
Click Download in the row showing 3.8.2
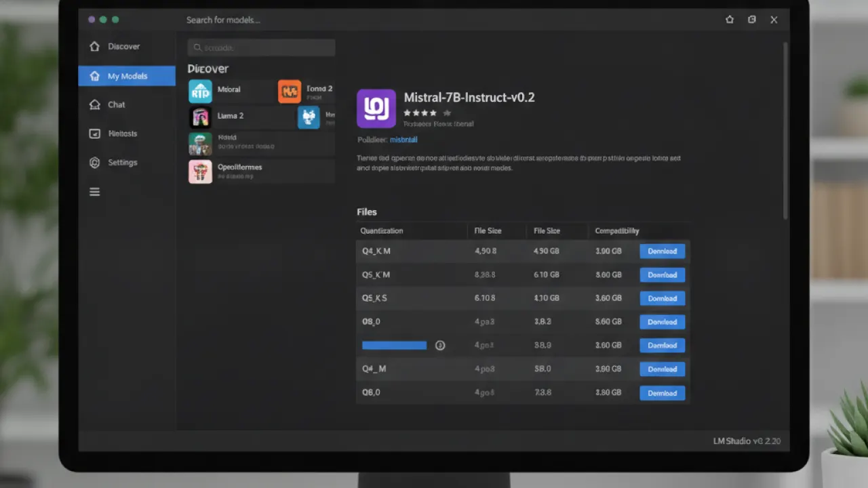pyautogui.click(x=663, y=322)
